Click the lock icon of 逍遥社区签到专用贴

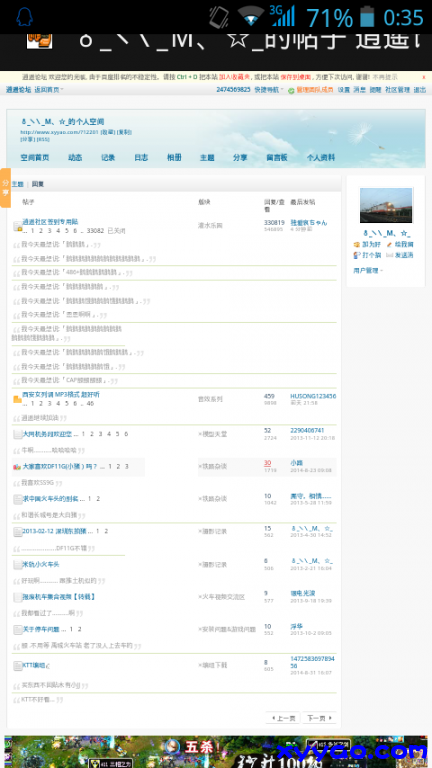[18, 226]
